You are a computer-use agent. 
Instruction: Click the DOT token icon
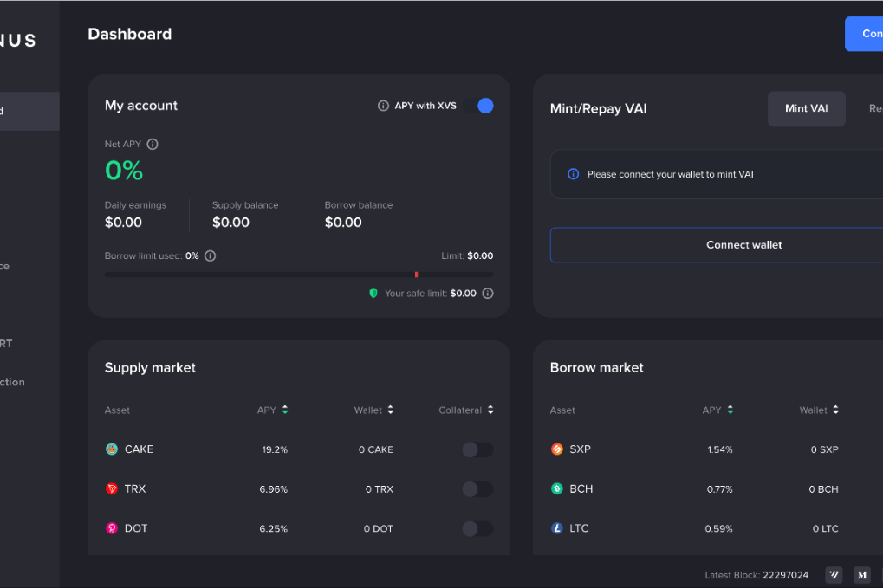pyautogui.click(x=112, y=527)
